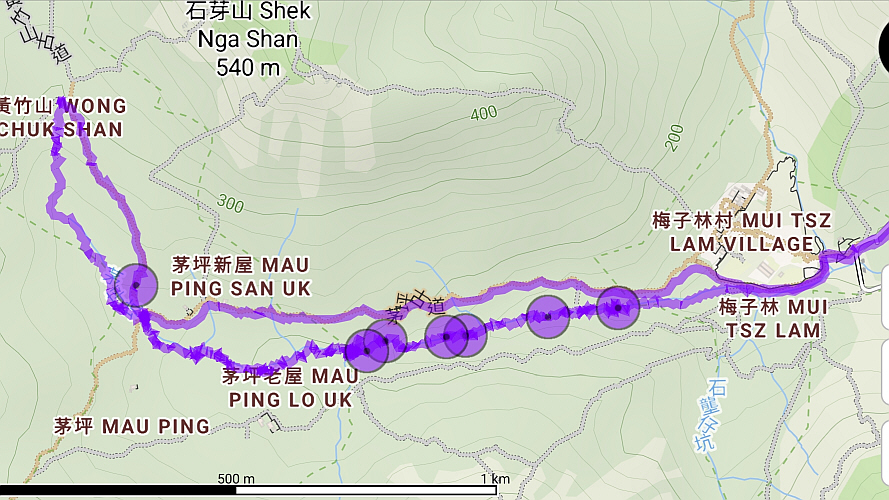
Task: Click the Mau Ping San Uk label
Action: coord(240,277)
